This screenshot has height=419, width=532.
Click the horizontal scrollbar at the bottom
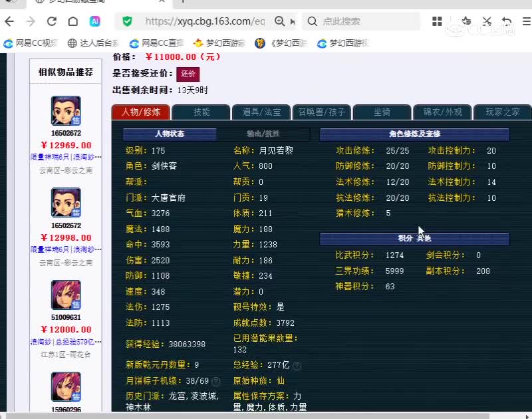[x=247, y=416]
